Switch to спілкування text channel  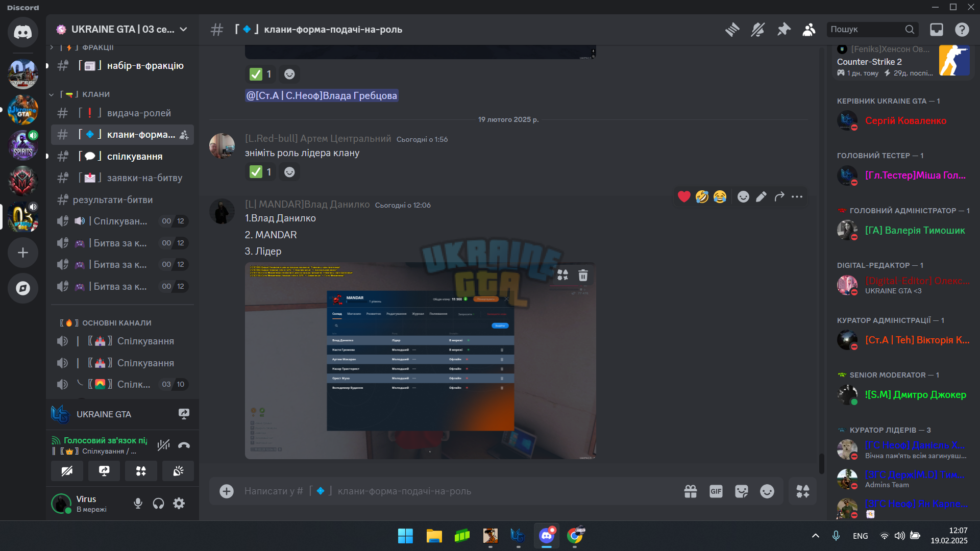(122, 157)
